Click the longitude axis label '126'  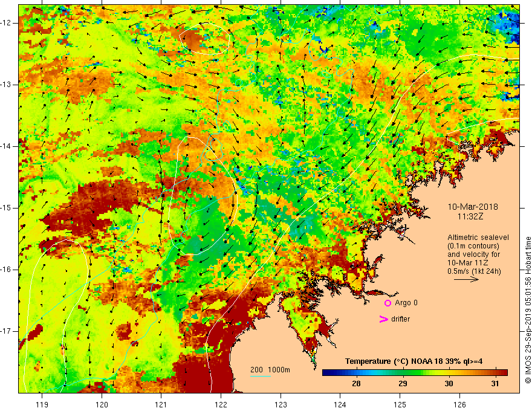pyautogui.click(x=459, y=404)
